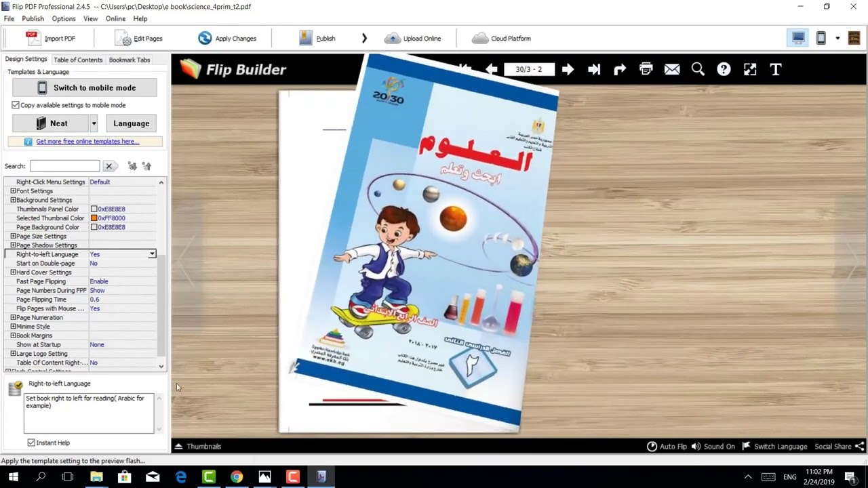Click Apply Changes in the toolbar
The image size is (868, 488).
(x=227, y=39)
